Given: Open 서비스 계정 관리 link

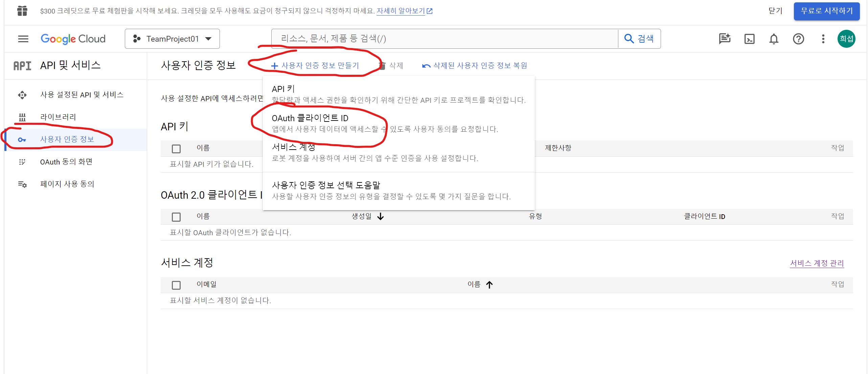Looking at the screenshot, I should pyautogui.click(x=817, y=263).
